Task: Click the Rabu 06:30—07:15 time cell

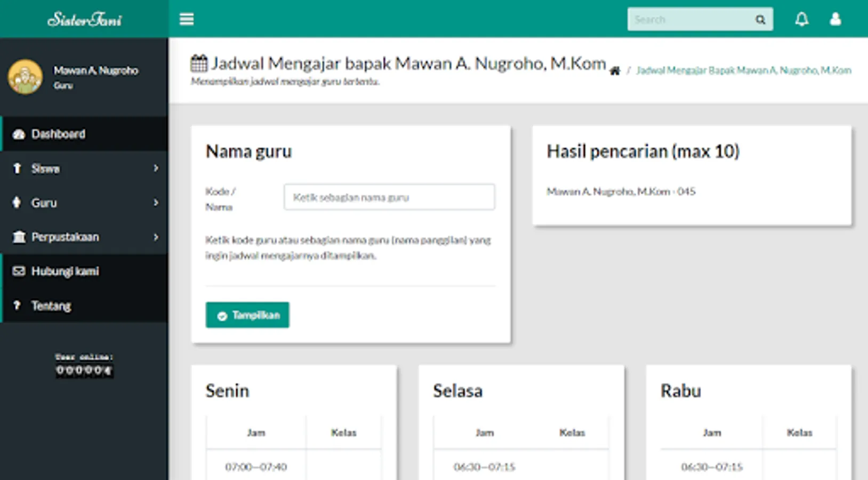Action: point(712,467)
